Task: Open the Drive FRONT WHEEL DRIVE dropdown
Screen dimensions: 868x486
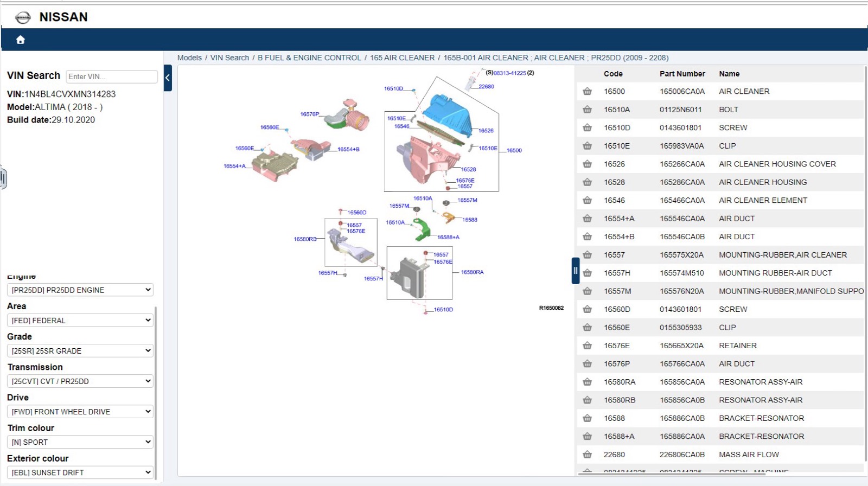Action: pos(80,412)
